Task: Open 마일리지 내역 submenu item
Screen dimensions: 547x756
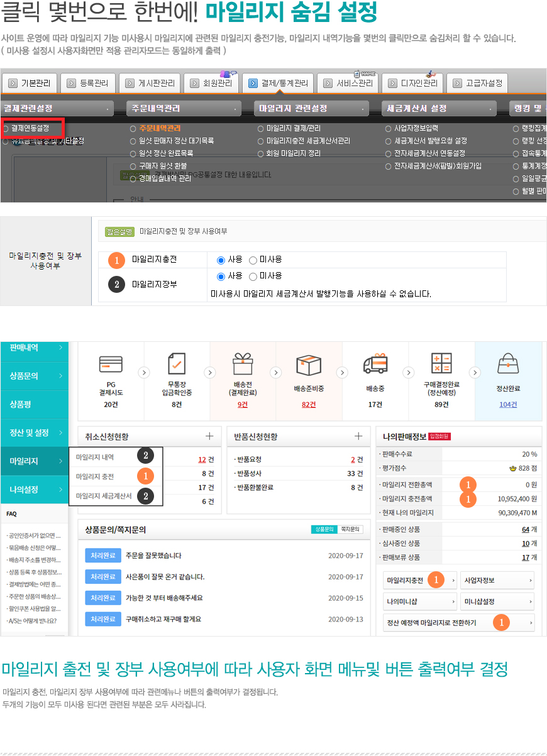Action: [95, 456]
